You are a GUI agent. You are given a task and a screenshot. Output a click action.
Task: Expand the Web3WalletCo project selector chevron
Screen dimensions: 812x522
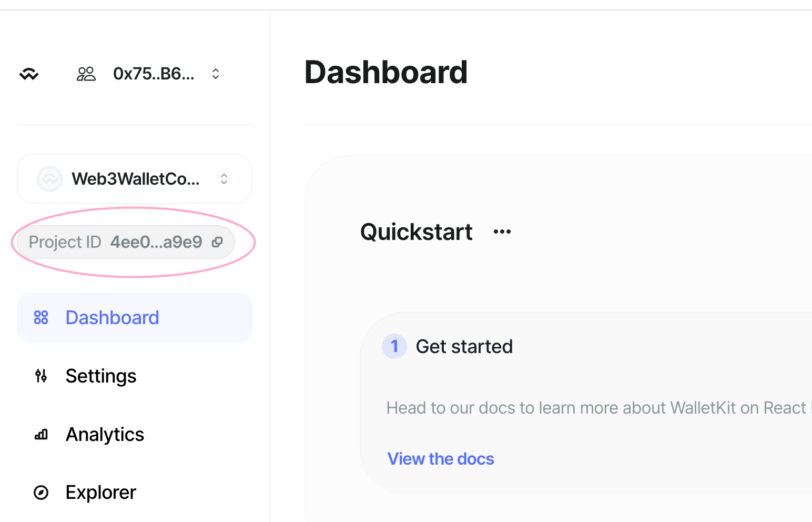224,179
